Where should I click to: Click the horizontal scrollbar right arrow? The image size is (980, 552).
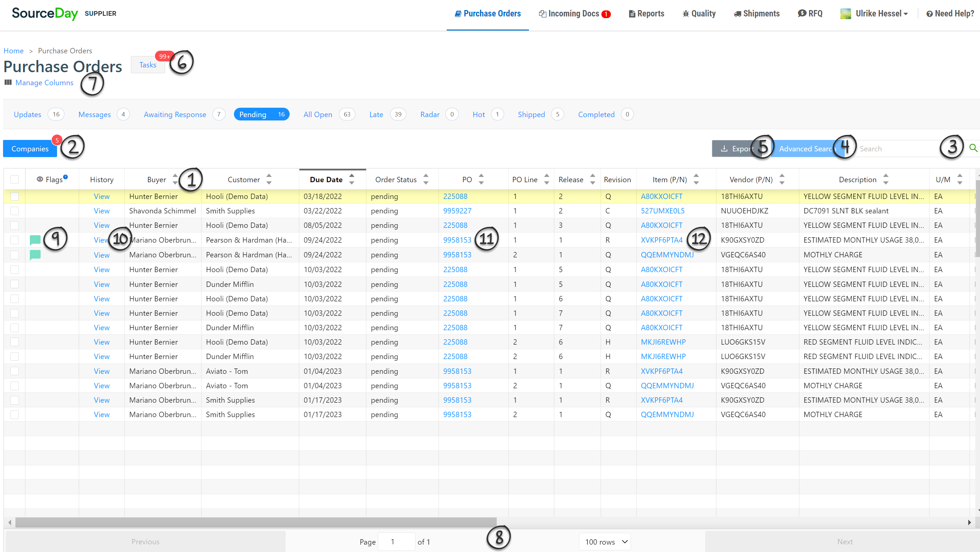pyautogui.click(x=970, y=522)
